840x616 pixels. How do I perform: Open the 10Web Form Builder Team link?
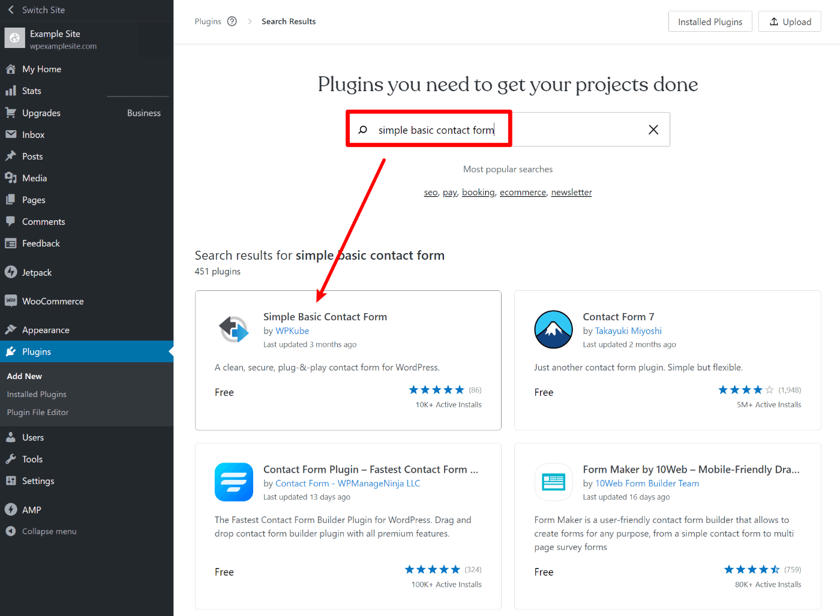(647, 483)
